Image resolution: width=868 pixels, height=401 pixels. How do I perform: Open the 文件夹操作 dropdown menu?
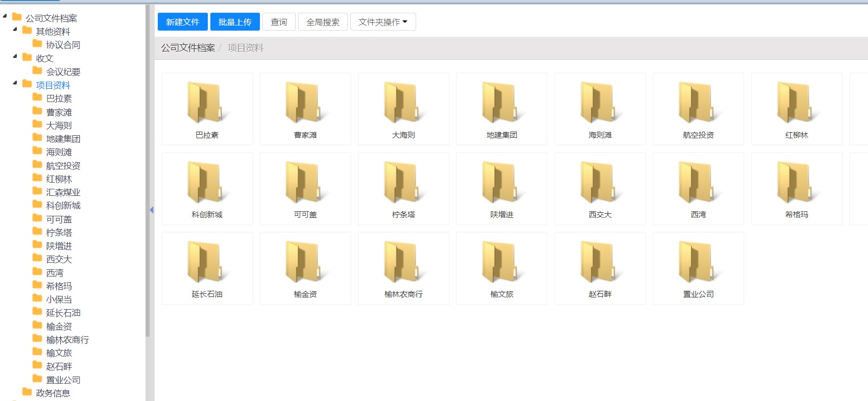point(383,22)
